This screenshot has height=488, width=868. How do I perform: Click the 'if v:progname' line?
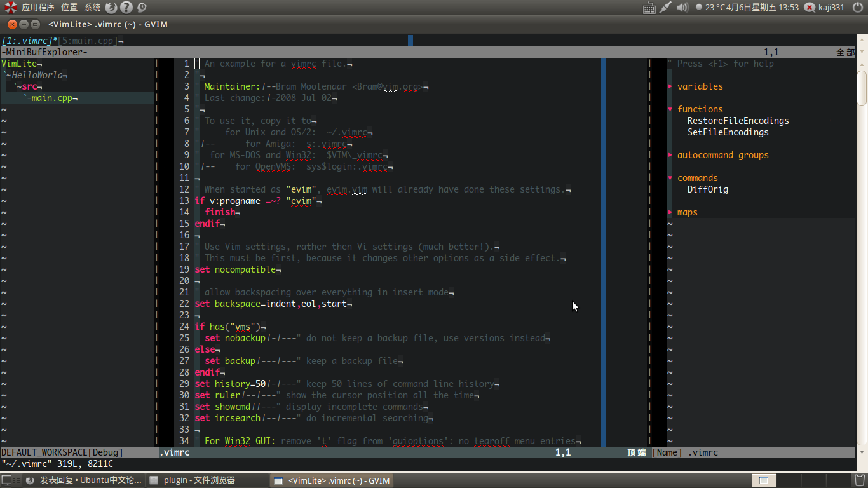click(256, 201)
